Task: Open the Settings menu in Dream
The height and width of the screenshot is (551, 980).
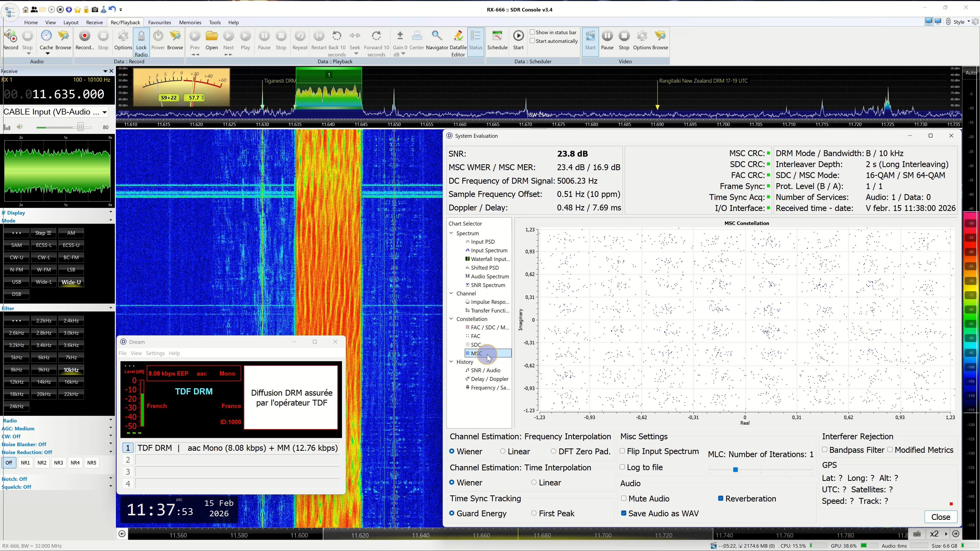Action: (x=155, y=353)
